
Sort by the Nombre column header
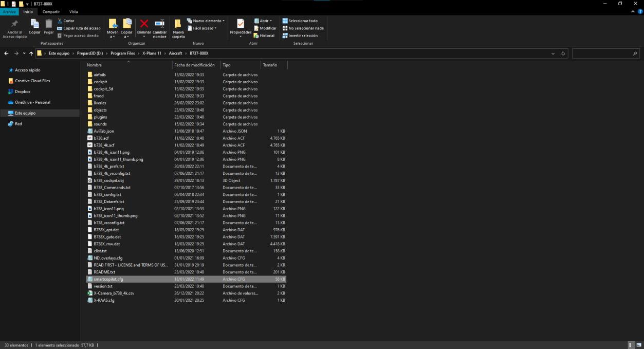pyautogui.click(x=128, y=65)
